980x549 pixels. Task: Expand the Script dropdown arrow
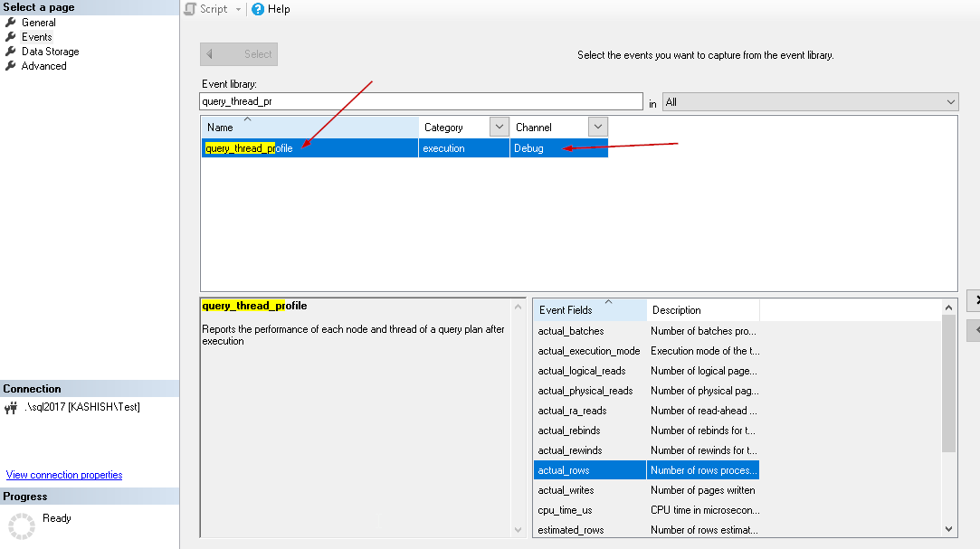[238, 9]
